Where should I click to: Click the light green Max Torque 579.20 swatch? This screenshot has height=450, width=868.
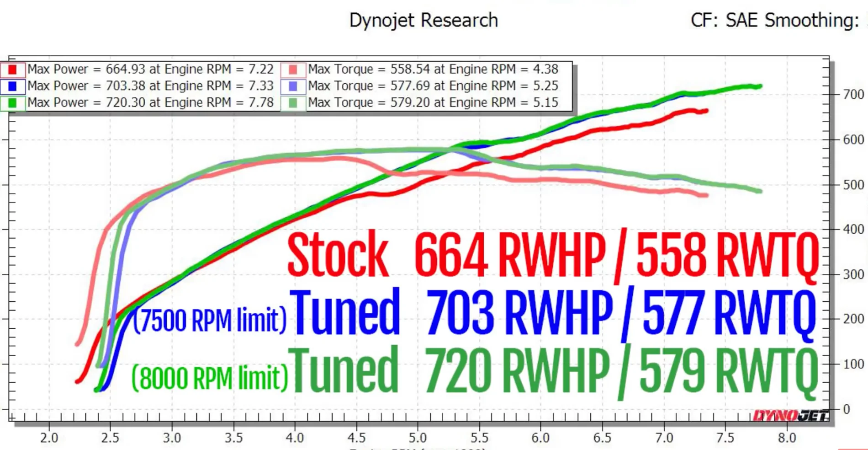(x=293, y=103)
